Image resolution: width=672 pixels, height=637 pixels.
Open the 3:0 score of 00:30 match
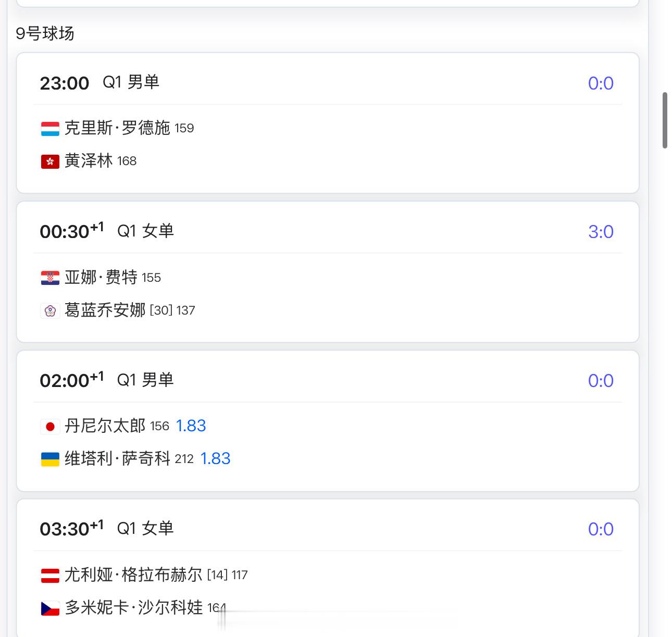click(x=601, y=232)
